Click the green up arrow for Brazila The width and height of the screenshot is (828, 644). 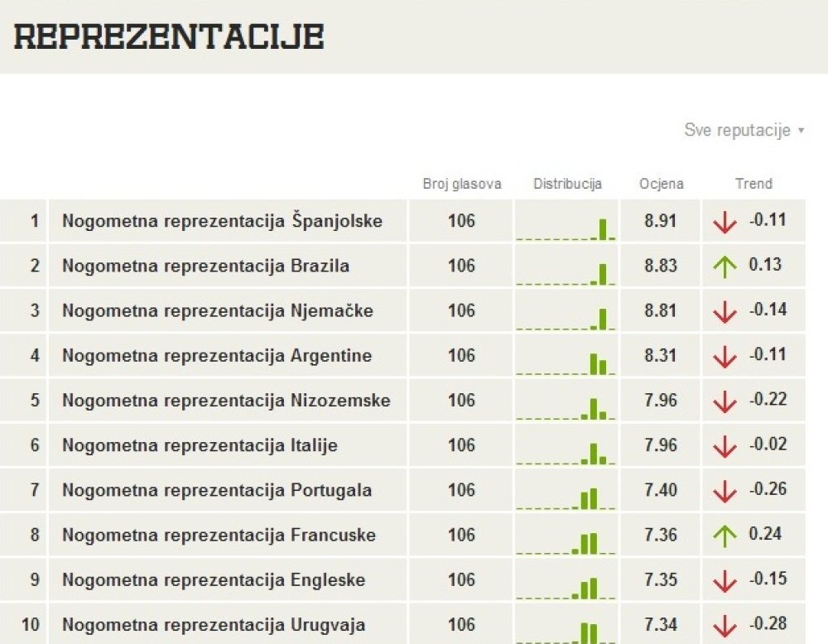point(724,267)
